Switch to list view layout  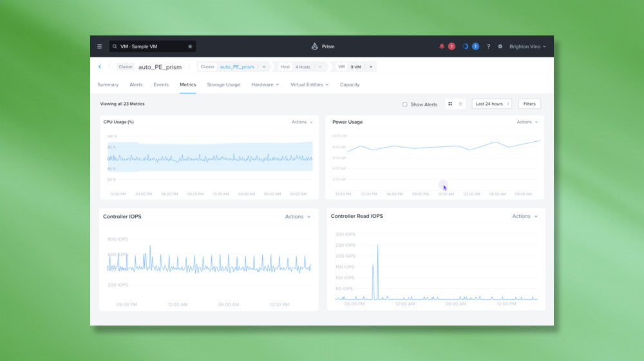pos(460,104)
